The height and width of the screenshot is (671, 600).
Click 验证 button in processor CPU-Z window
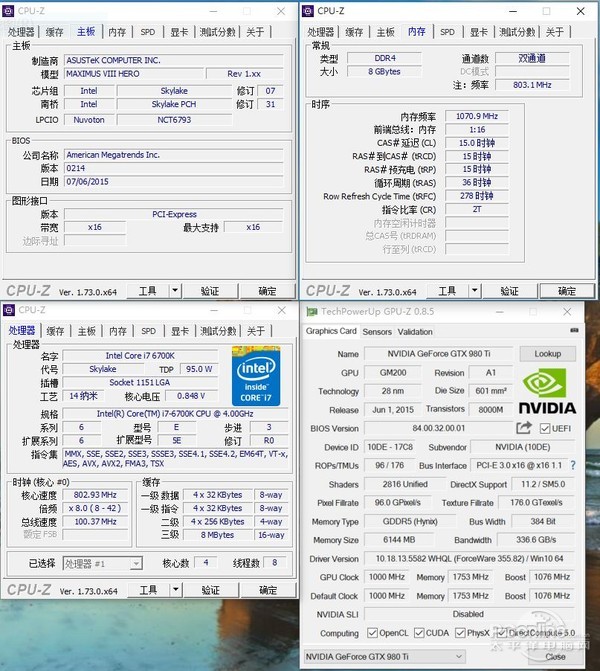[x=210, y=590]
